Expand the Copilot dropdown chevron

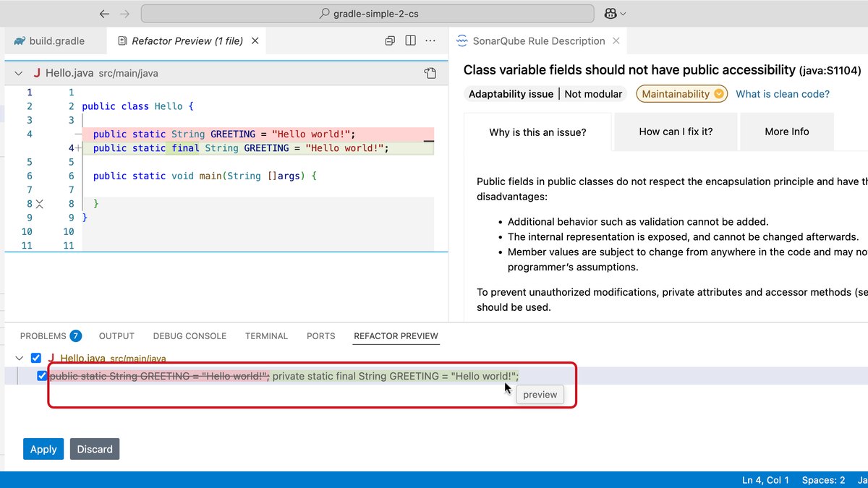coord(624,14)
